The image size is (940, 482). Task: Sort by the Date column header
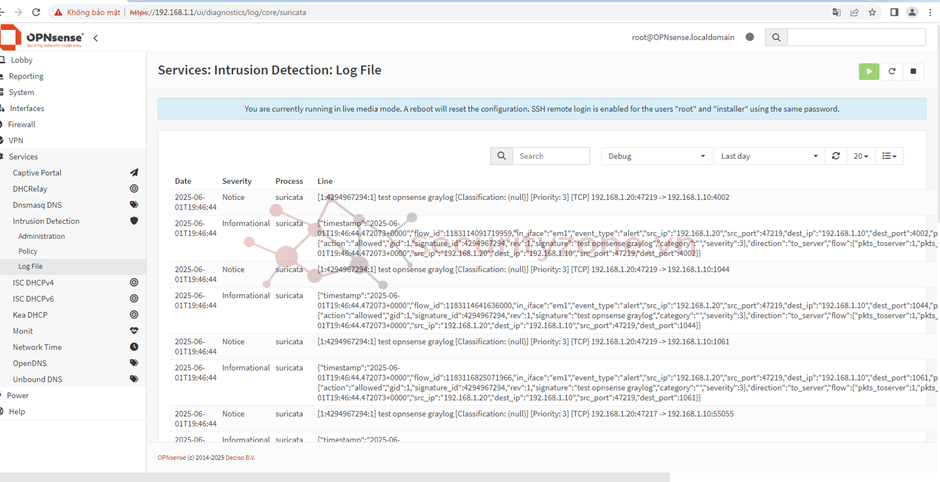point(183,181)
